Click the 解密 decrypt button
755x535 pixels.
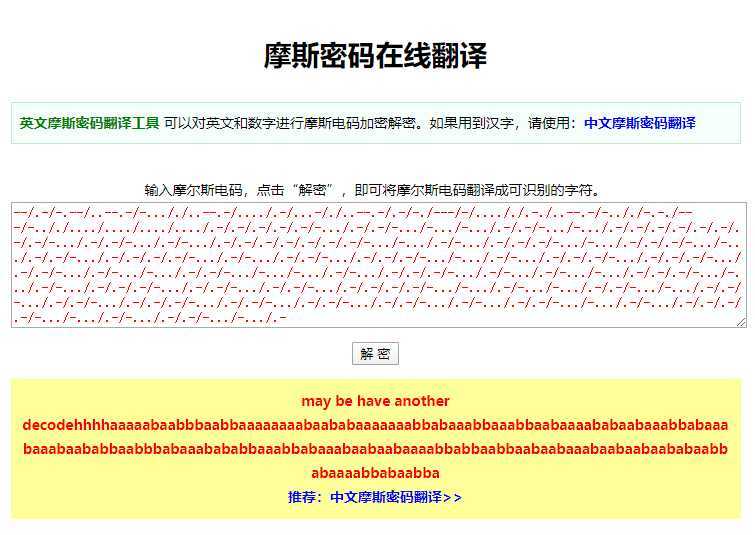pos(375,354)
